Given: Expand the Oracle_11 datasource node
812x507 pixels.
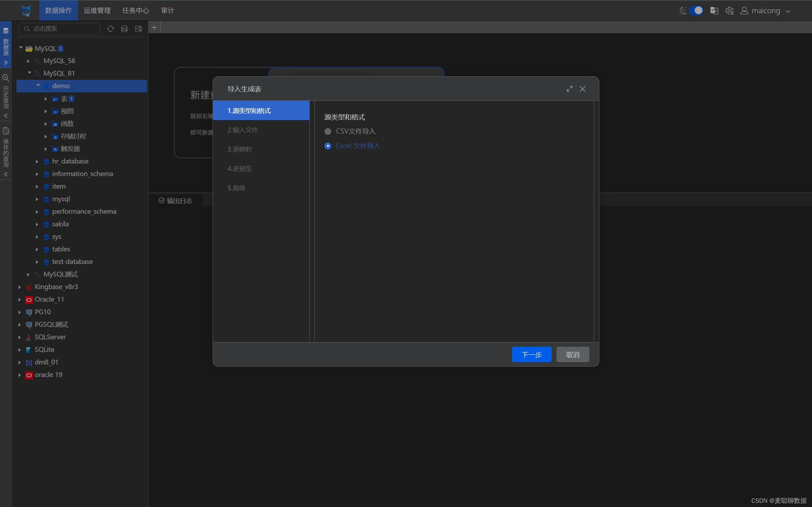Looking at the screenshot, I should click(19, 299).
